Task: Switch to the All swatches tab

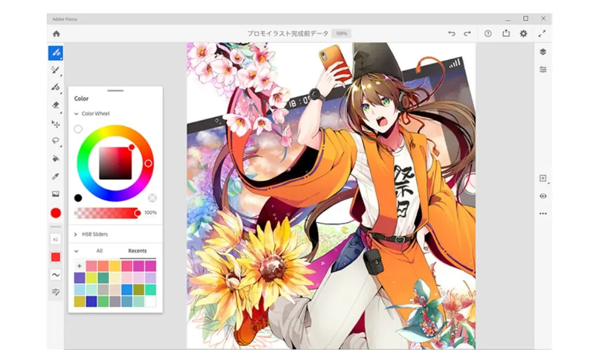Action: (99, 251)
